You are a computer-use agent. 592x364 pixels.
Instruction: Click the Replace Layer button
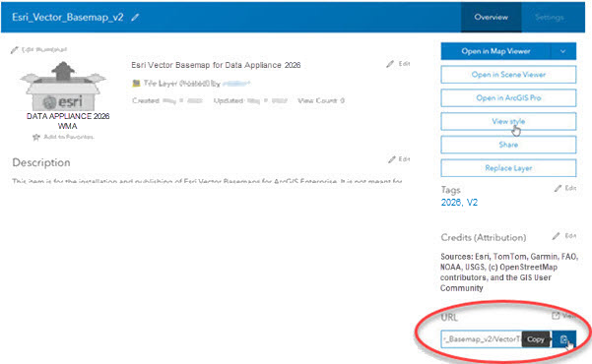click(508, 168)
